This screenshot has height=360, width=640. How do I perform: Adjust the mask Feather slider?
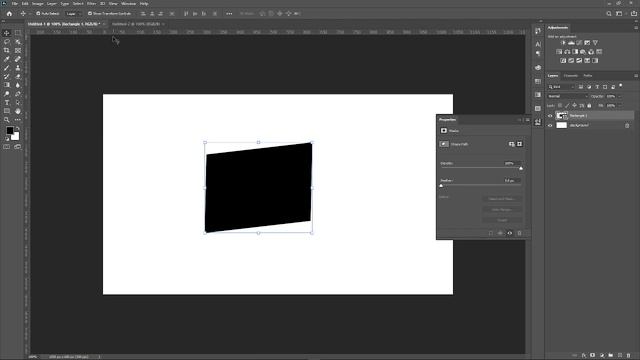coord(441,185)
